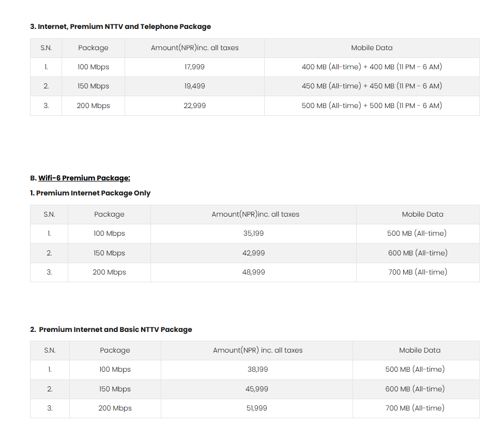The width and height of the screenshot is (504, 425).
Task: Select the 42,999 amount cell
Action: tap(253, 253)
